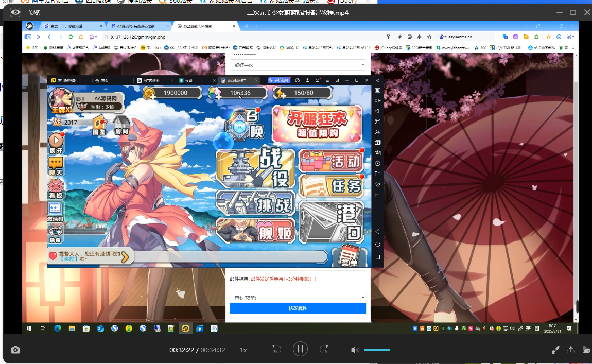Click the blue 修改属性 button
Screen dimensions: 592x364
[298, 308]
